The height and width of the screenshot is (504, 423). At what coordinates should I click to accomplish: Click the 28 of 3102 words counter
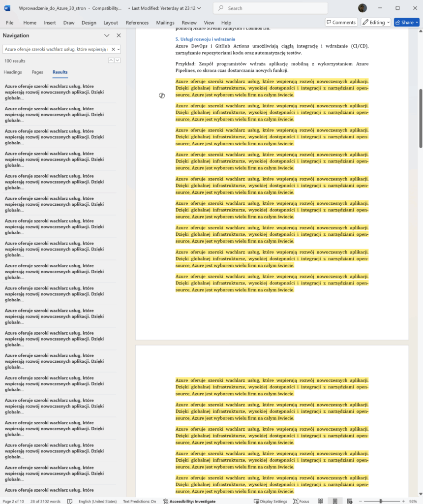pos(45,501)
